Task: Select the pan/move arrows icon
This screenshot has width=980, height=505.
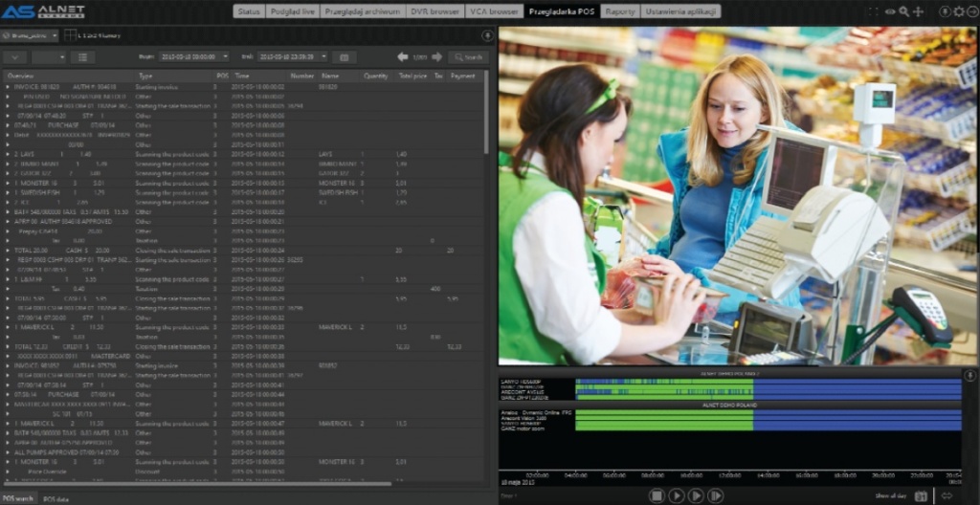Action: [x=918, y=11]
